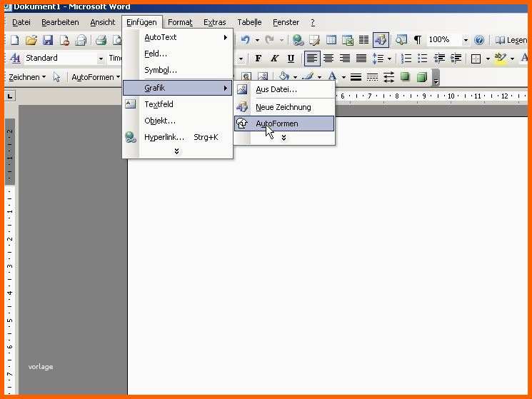Apply 3D style green cube icon
This screenshot has height=399, width=532.
click(422, 77)
